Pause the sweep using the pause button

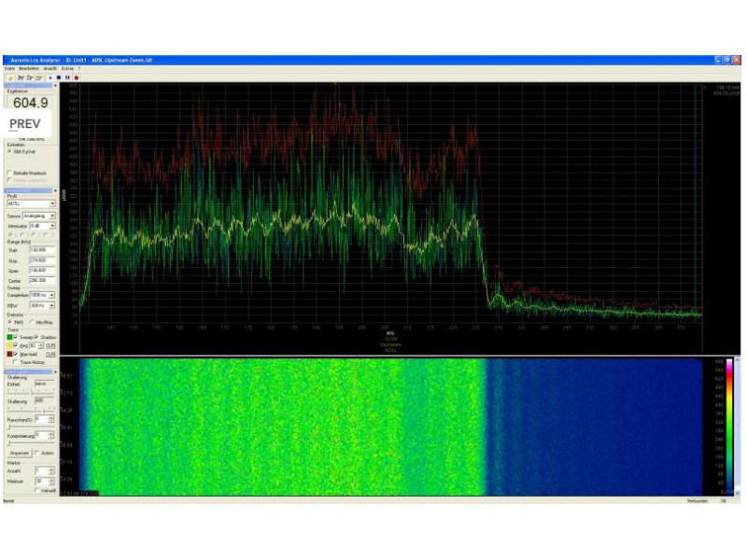67,77
